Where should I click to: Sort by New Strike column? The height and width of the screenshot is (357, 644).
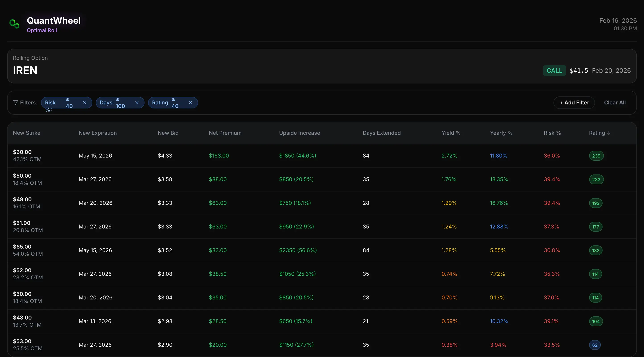click(x=27, y=133)
